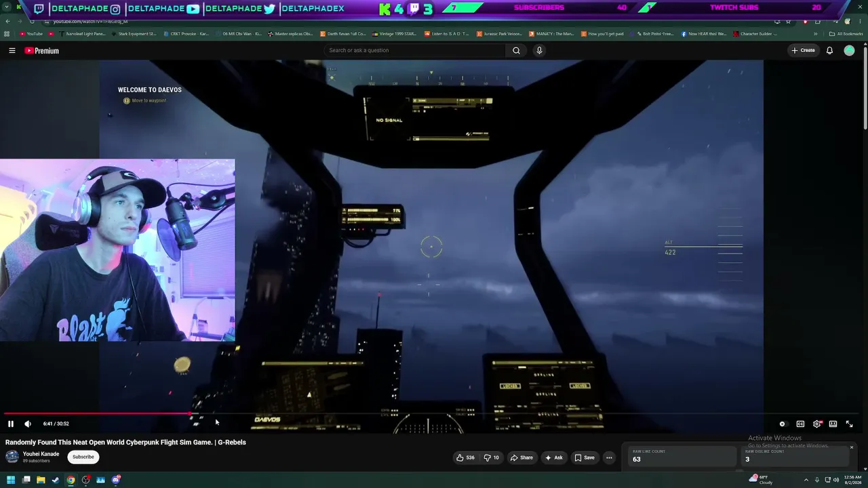Focus the Search or ask a question box
868x488 pixels.
coord(415,50)
